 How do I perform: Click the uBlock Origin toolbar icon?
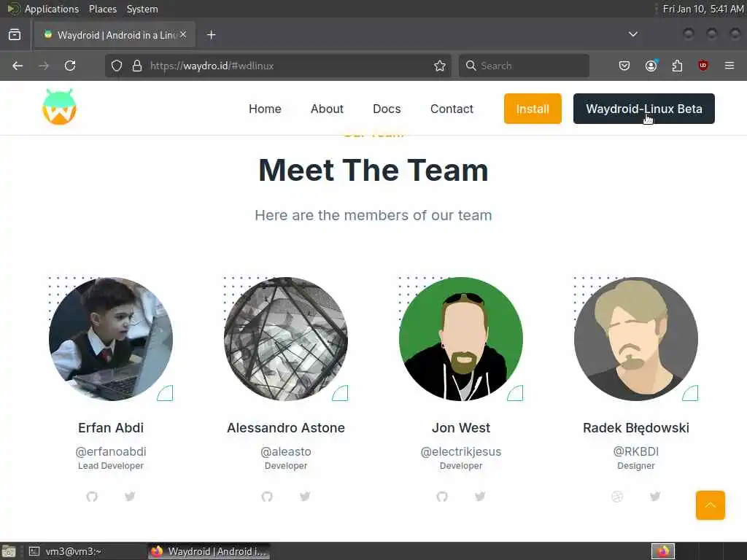point(703,66)
